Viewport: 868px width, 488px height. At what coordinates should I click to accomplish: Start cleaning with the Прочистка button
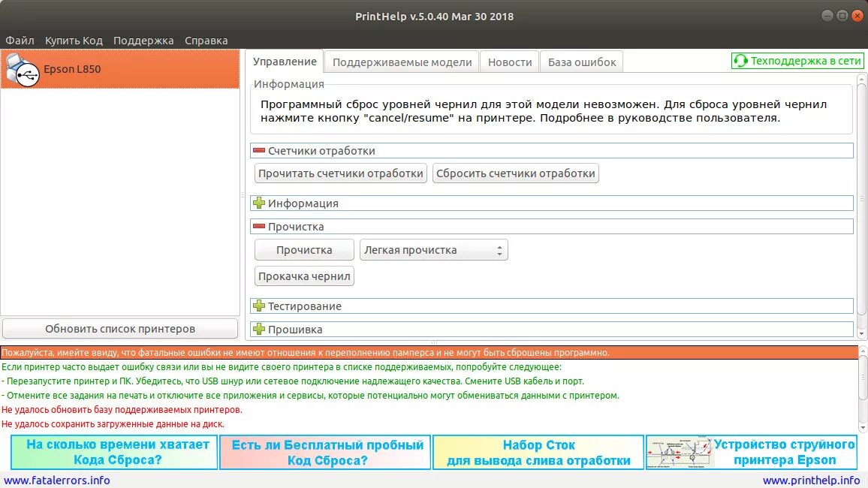(x=304, y=250)
